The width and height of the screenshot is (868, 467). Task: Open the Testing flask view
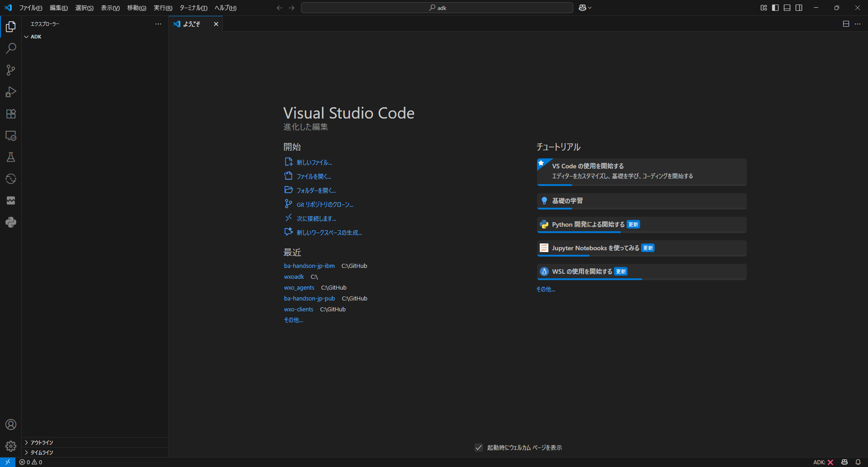click(x=11, y=157)
